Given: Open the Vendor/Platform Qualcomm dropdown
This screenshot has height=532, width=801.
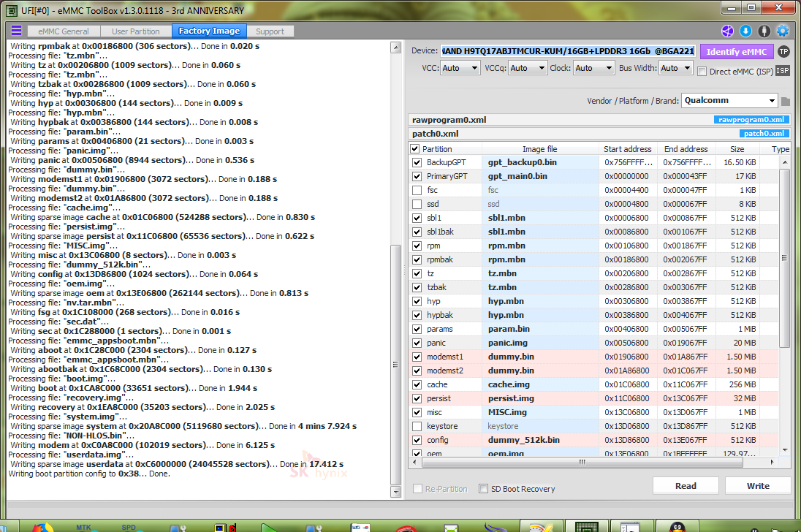Looking at the screenshot, I should click(729, 101).
